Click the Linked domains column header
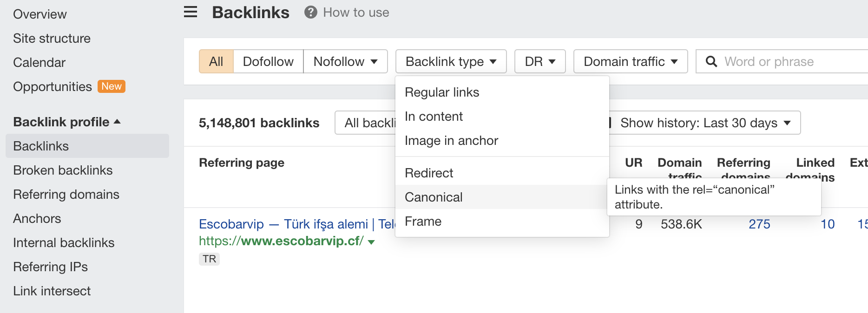Viewport: 868px width, 313px height. tap(810, 169)
